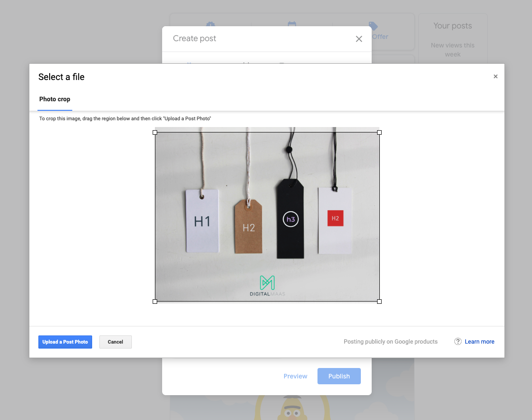
Task: Select the Offer tag icon in background
Action: pyautogui.click(x=373, y=26)
